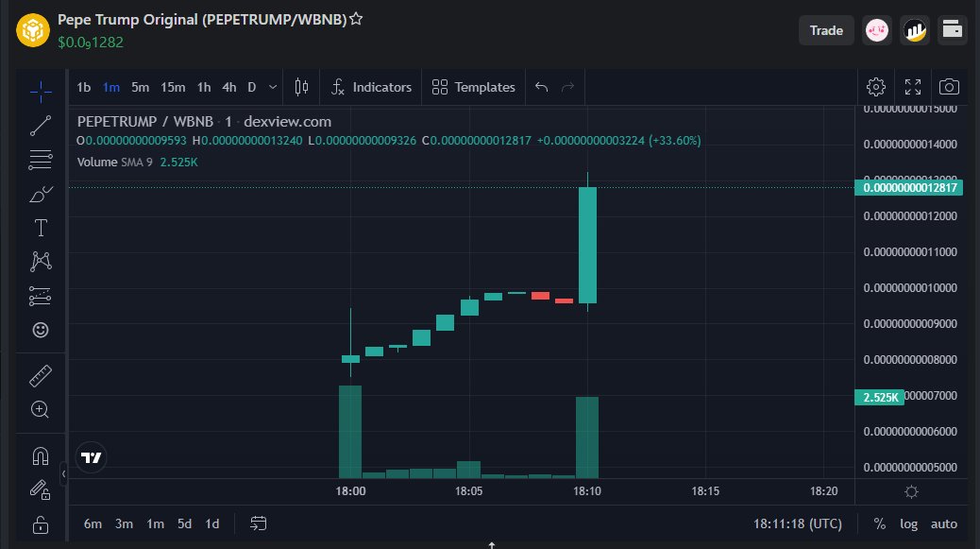The height and width of the screenshot is (549, 980).
Task: Toggle auto scale on the price axis
Action: (x=944, y=523)
